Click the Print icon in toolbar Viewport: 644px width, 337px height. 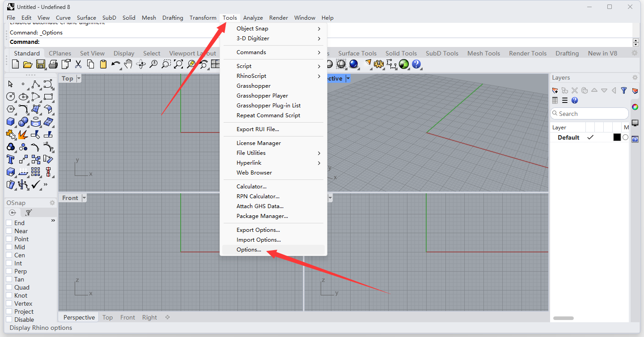(53, 64)
